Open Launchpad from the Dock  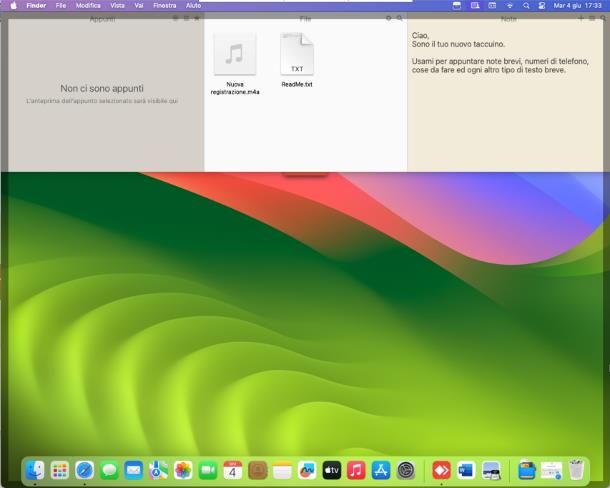pos(60,470)
